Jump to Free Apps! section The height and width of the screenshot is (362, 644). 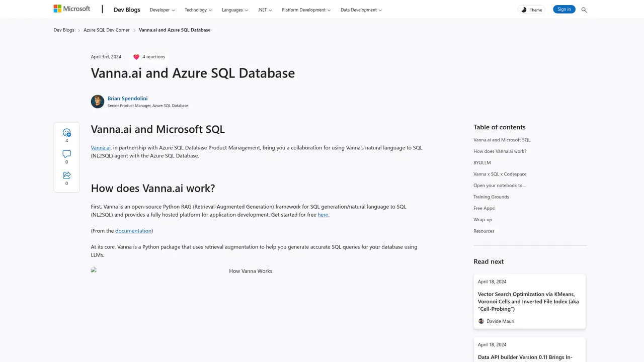tap(485, 208)
